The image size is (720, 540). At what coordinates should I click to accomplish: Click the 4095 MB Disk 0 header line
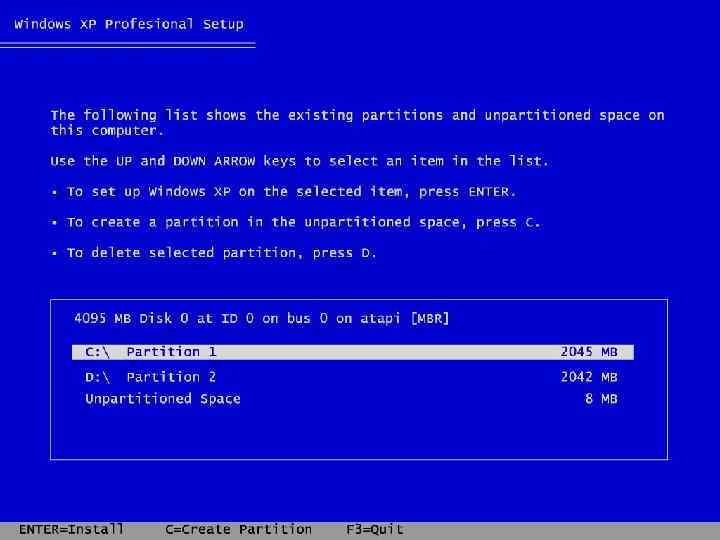point(262,318)
